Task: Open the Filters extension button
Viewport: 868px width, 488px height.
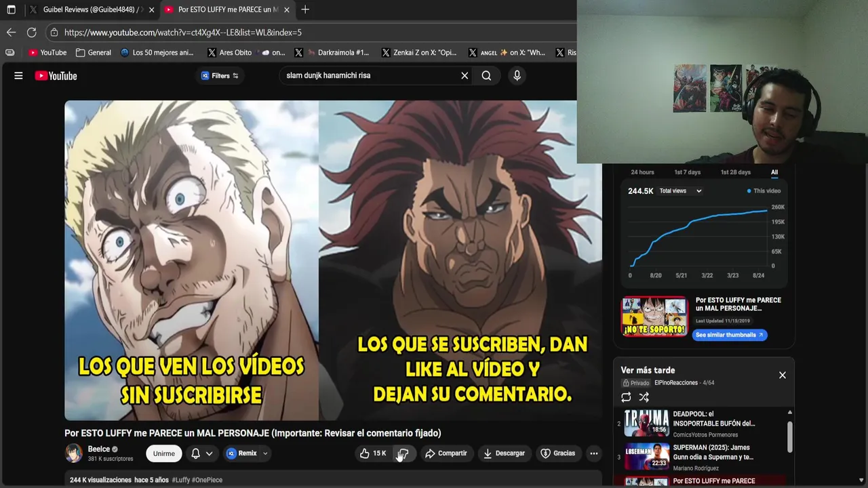Action: pos(220,76)
